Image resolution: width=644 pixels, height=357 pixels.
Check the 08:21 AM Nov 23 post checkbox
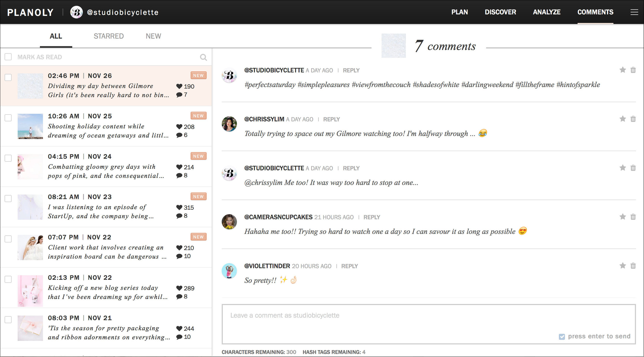tap(8, 198)
